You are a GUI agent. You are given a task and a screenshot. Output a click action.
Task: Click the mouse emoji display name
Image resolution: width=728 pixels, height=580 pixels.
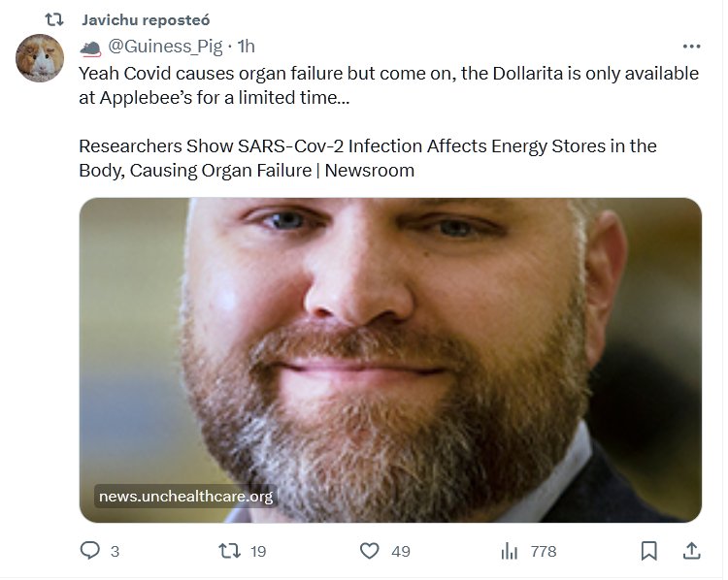tap(90, 47)
